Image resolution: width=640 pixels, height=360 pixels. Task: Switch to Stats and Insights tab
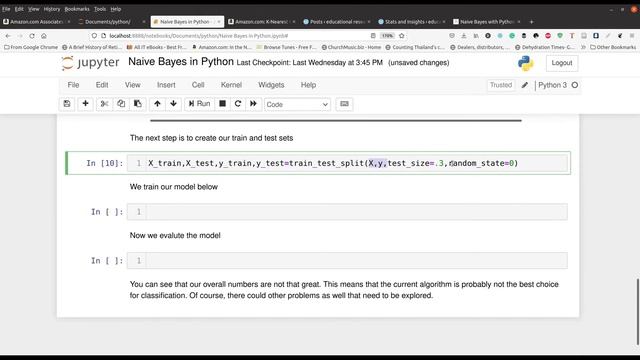click(x=412, y=22)
